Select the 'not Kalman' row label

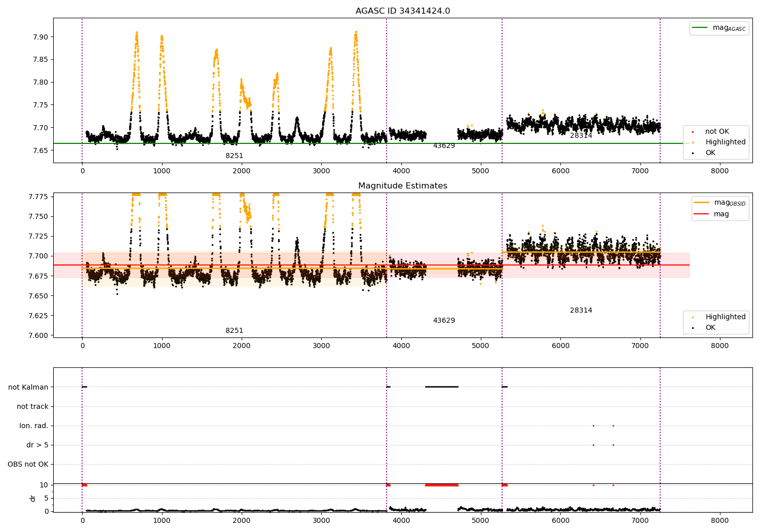28,387
